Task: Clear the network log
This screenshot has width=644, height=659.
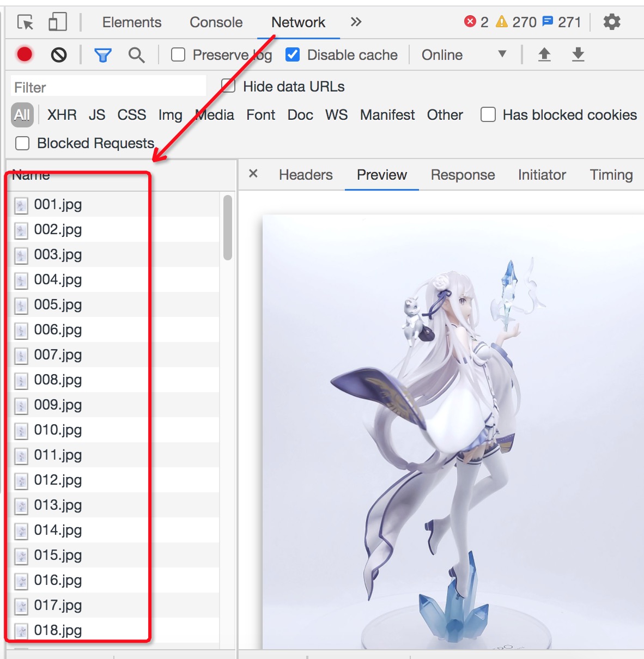Action: [x=59, y=54]
